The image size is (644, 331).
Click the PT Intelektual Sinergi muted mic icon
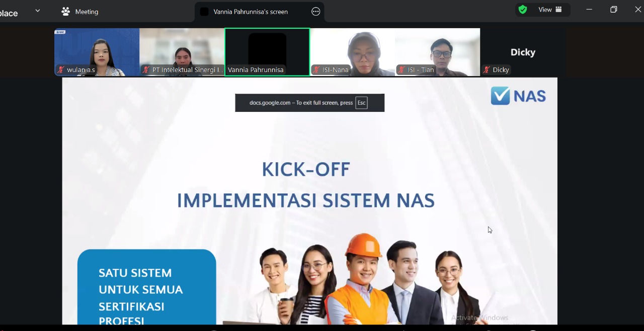coord(146,70)
